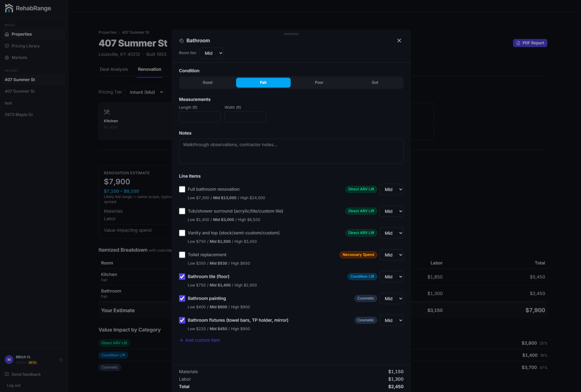Click the Direct ARV Lift badge for Full bathroom renovation

(x=361, y=189)
